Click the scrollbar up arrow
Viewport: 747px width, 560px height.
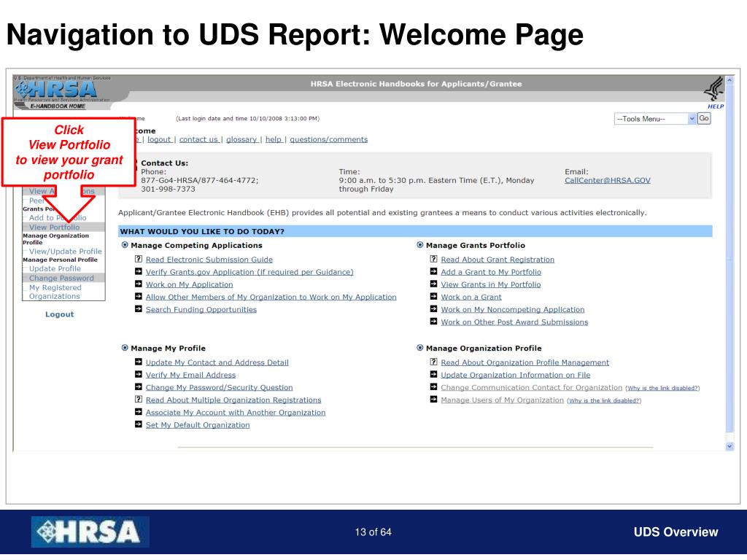(729, 81)
